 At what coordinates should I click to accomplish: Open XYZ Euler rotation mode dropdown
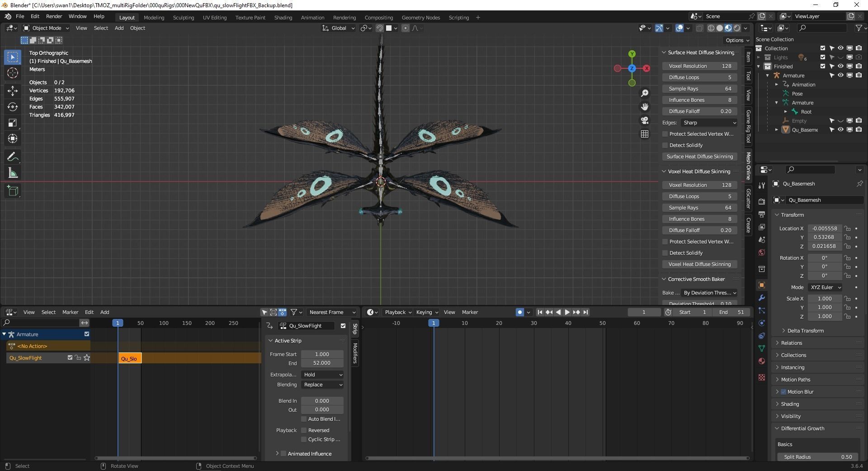tap(826, 287)
